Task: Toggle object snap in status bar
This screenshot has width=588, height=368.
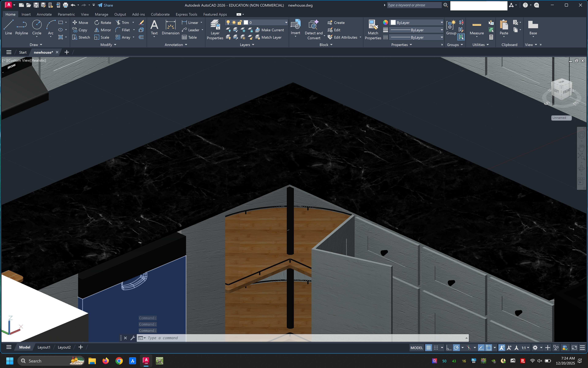Action: click(488, 348)
